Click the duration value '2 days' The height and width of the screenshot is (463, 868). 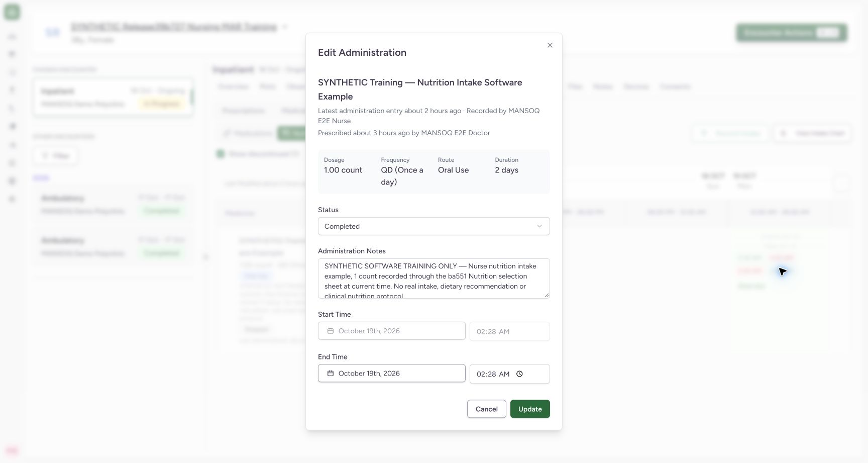pos(506,170)
